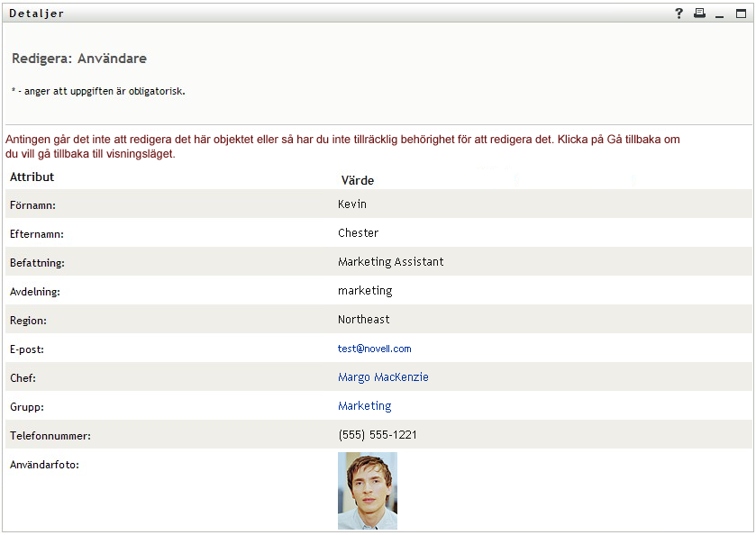The image size is (756, 535).
Task: Click the Värde column header
Action: point(357,180)
